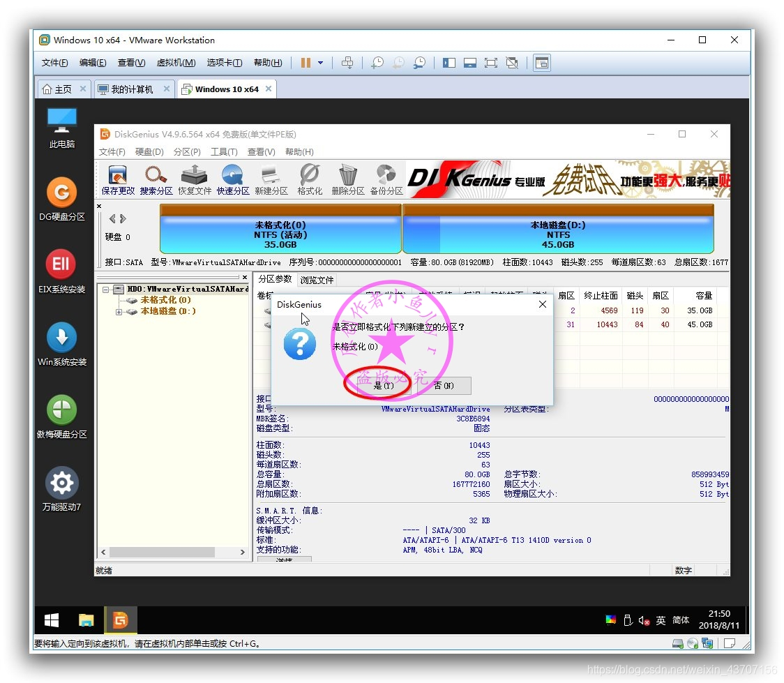Image resolution: width=784 pixels, height=683 pixels.
Task: Close the Windows 10 x64 tab
Action: [269, 89]
